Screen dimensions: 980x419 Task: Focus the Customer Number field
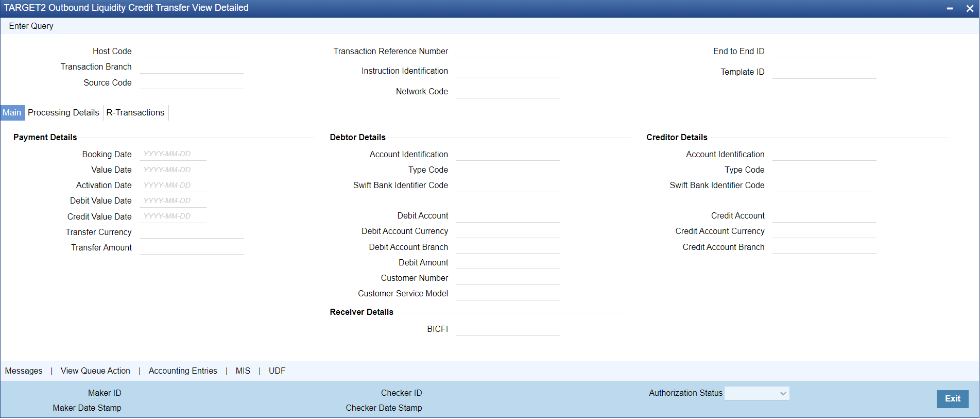click(x=508, y=278)
